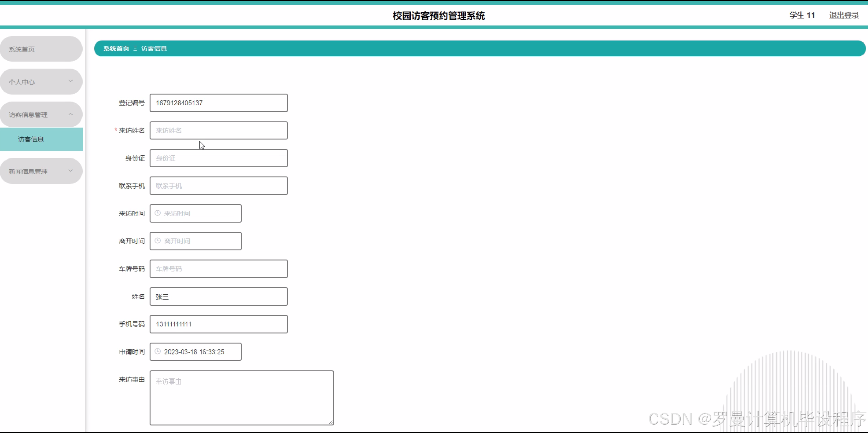Click breadcrumb separator icon after 系统首页

tap(135, 48)
